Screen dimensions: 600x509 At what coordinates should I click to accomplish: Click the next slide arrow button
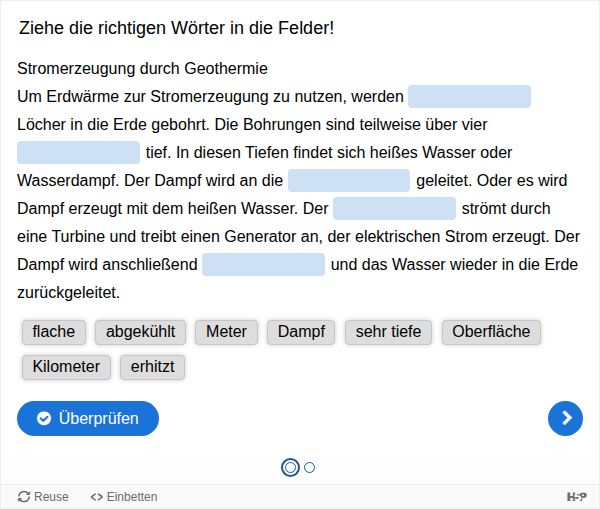[565, 418]
